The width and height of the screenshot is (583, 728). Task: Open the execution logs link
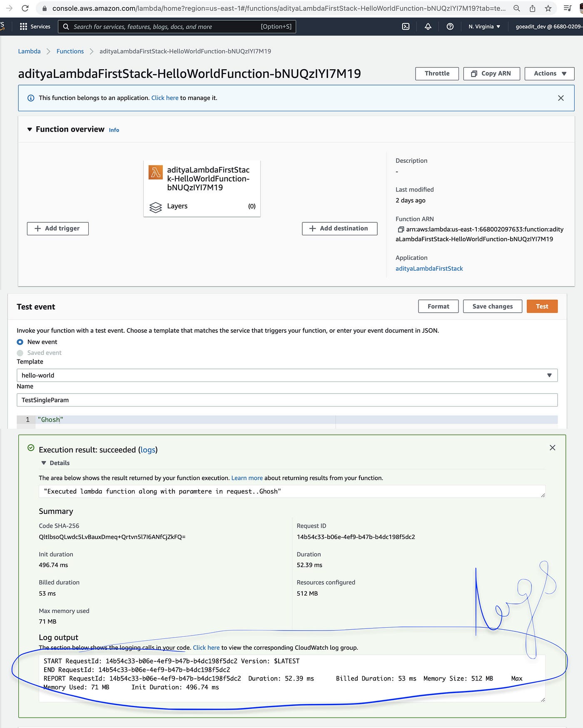148,450
